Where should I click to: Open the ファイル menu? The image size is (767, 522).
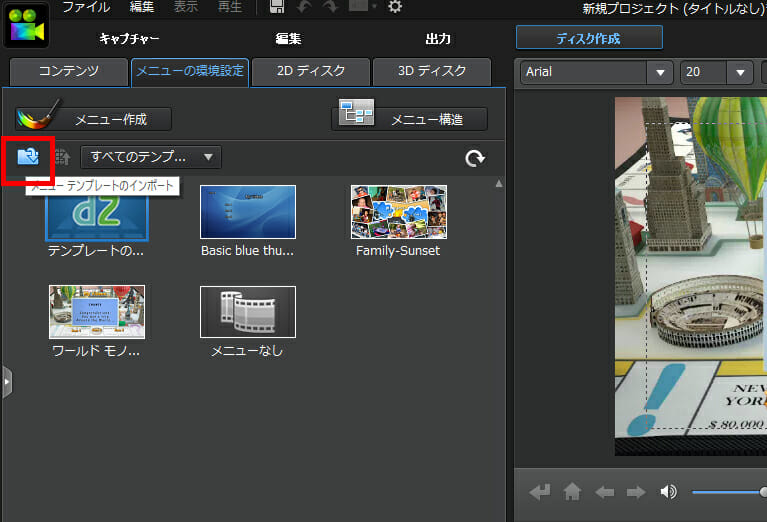[86, 7]
